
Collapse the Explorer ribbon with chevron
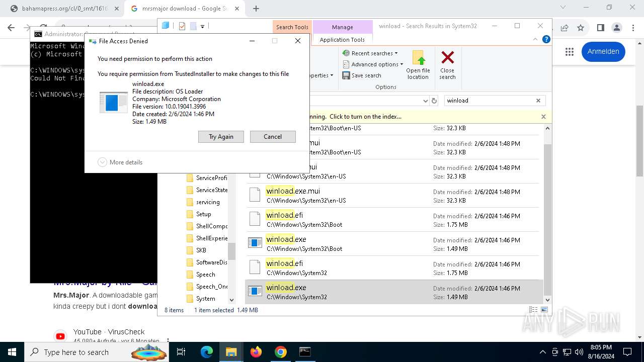coord(535,39)
